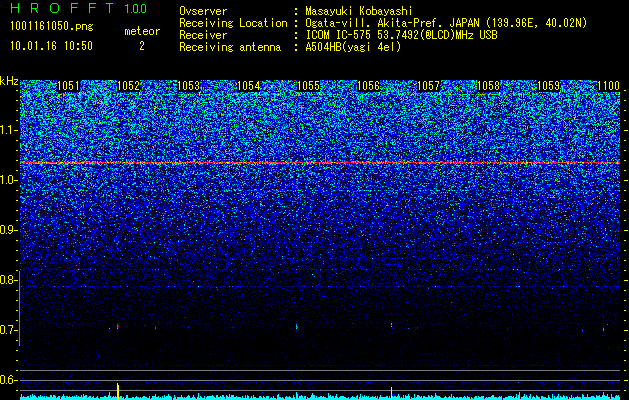Click the 1.1 frequency axis label
629x400 pixels.
click(x=8, y=130)
